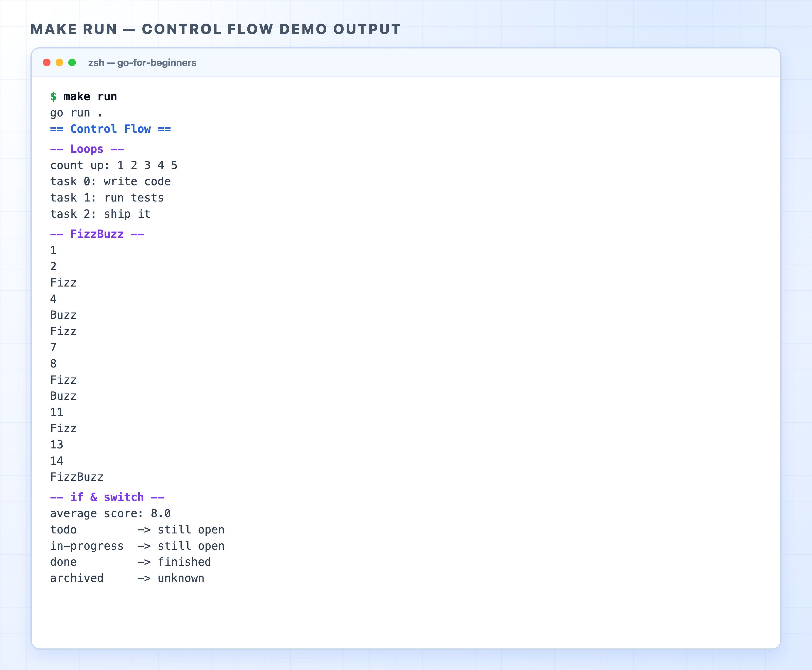Click the '7' FizzBuzz output line
This screenshot has width=812, height=670.
coord(53,347)
